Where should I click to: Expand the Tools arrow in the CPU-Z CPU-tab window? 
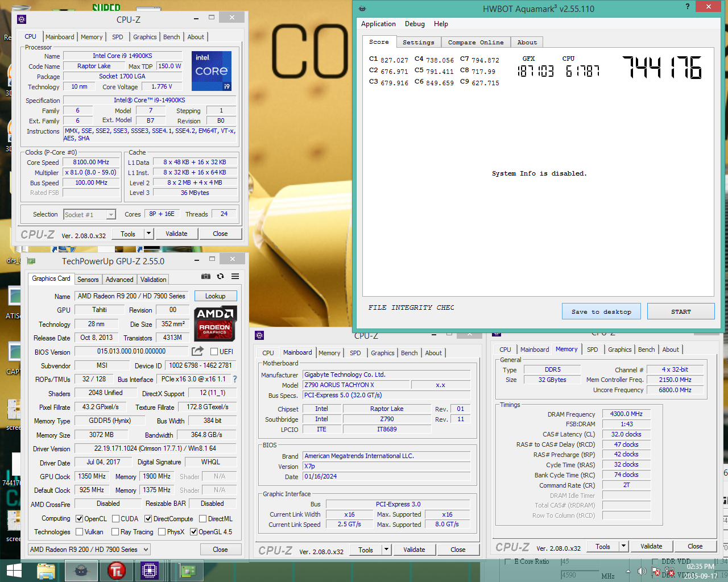tap(149, 234)
